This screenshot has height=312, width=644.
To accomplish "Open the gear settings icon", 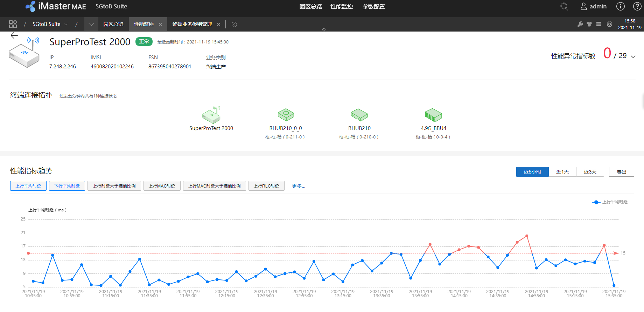I will tap(610, 24).
